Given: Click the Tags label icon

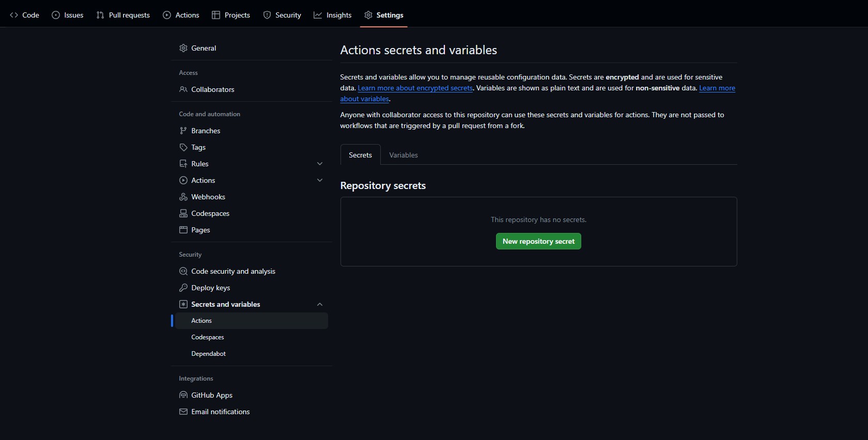Looking at the screenshot, I should click(x=183, y=147).
